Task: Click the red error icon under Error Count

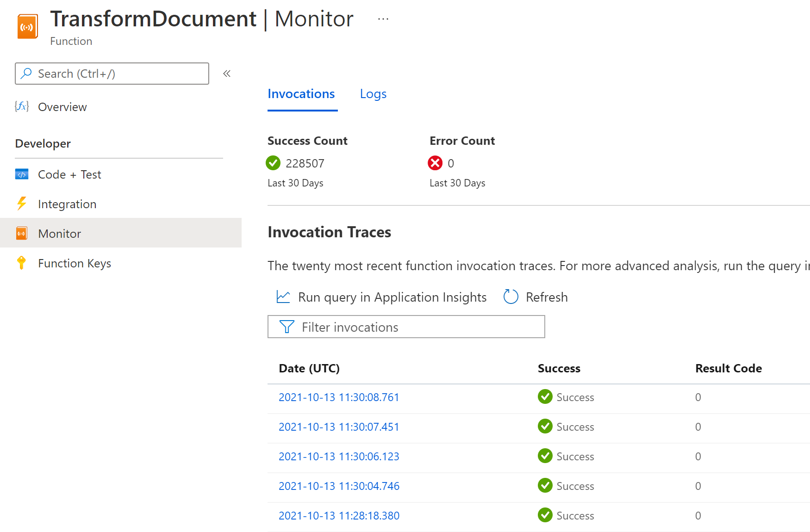Action: 435,163
